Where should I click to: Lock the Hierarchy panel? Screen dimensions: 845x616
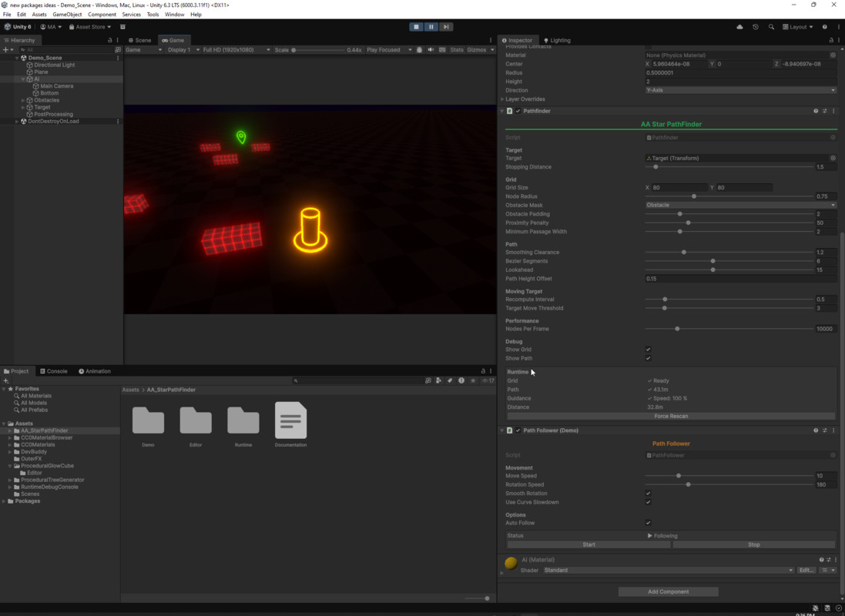110,40
